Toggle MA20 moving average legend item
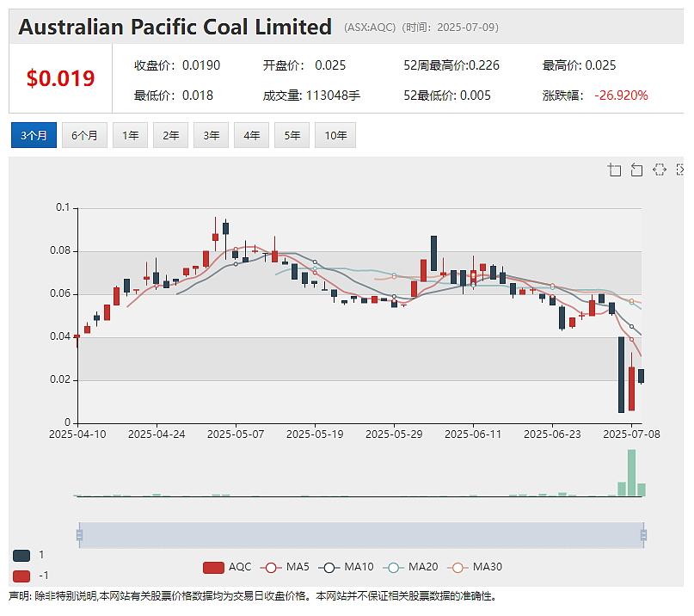This screenshot has width=694, height=616. (410, 567)
